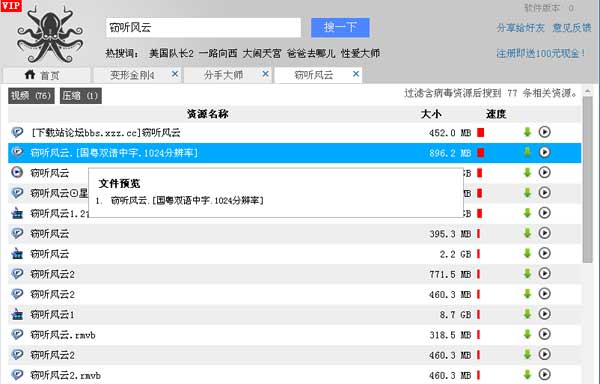Open 分享给好友 link
This screenshot has height=384, width=600.
tap(520, 28)
